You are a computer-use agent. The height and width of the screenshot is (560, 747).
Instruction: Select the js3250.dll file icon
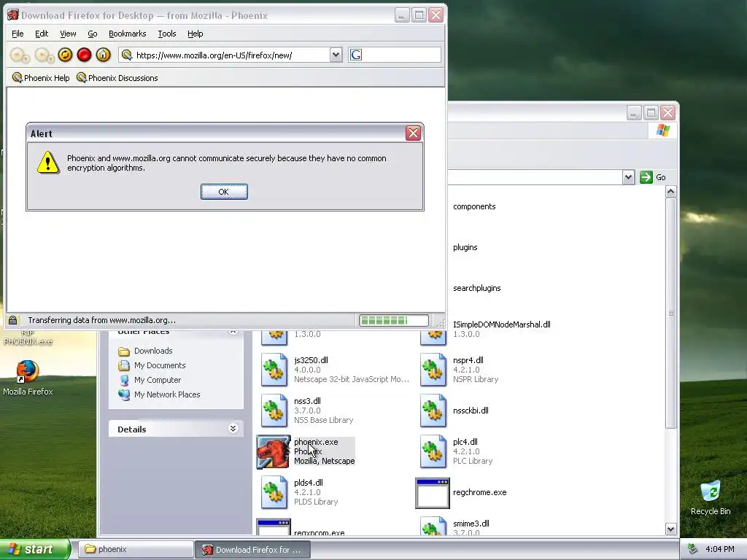point(274,370)
